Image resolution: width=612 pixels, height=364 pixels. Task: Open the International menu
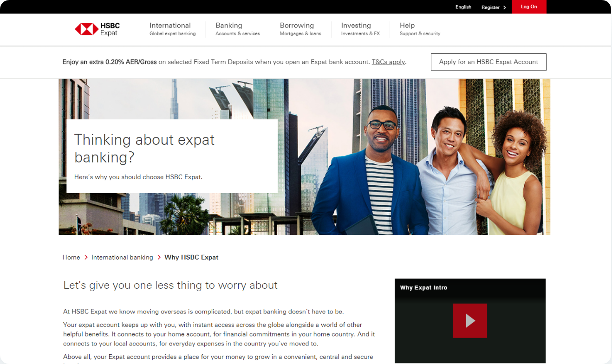tap(172, 29)
